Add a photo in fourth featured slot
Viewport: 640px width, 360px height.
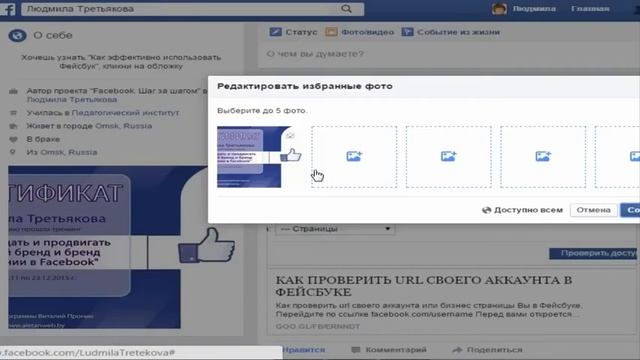point(543,157)
